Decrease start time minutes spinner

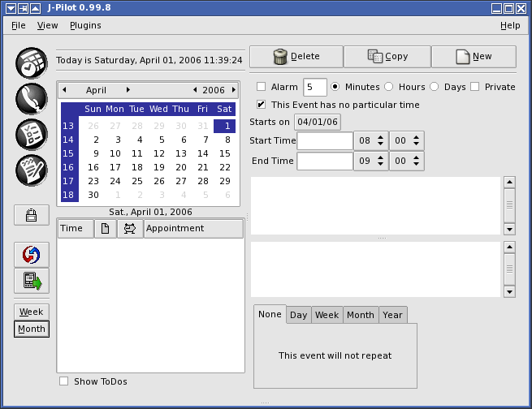[417, 144]
